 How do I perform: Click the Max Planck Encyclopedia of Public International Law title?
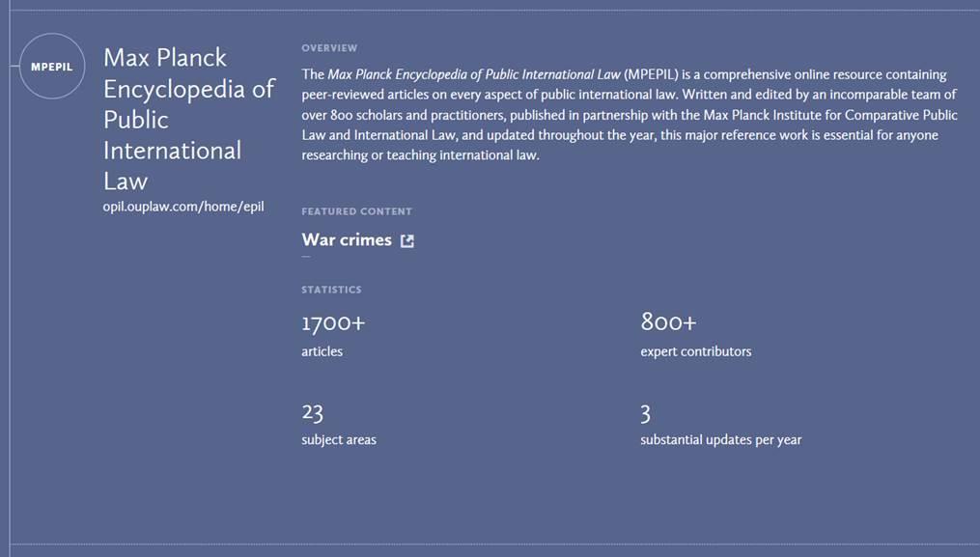188,119
